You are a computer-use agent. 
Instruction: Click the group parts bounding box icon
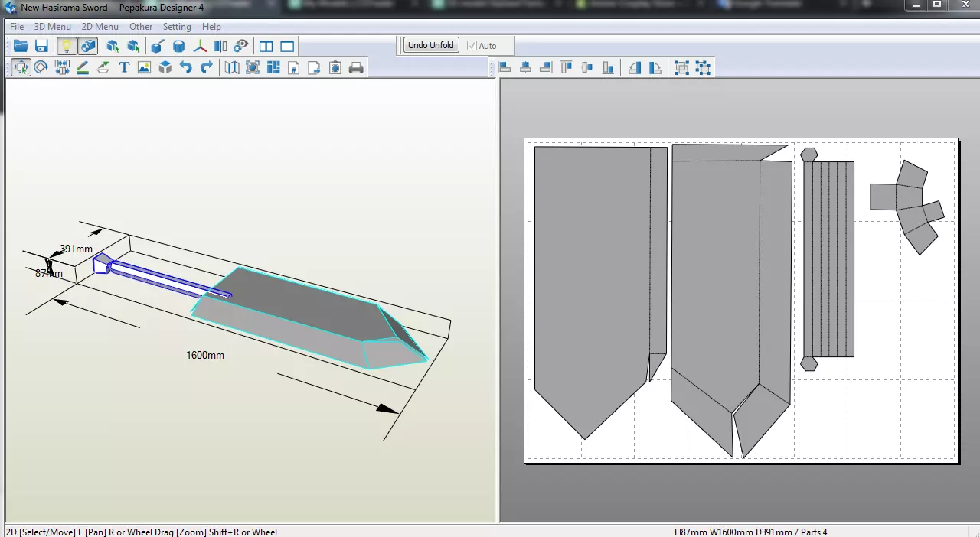pyautogui.click(x=681, y=67)
